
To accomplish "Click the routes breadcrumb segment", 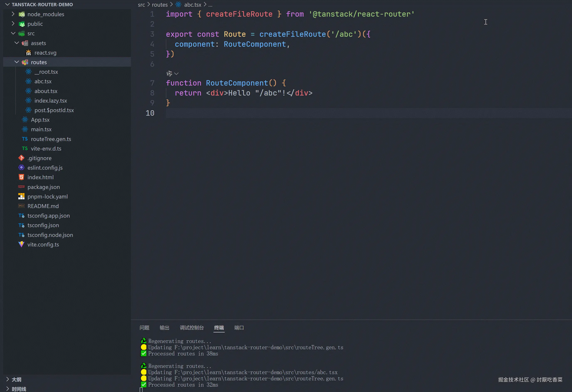I will pos(159,5).
